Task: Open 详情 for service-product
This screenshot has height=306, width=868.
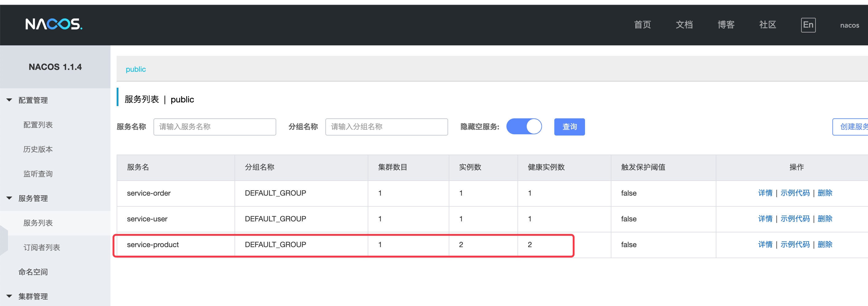Action: pyautogui.click(x=765, y=244)
